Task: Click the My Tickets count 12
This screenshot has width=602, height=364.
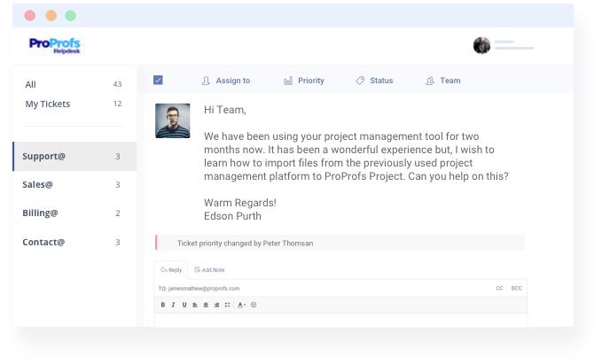Action: pyautogui.click(x=118, y=104)
